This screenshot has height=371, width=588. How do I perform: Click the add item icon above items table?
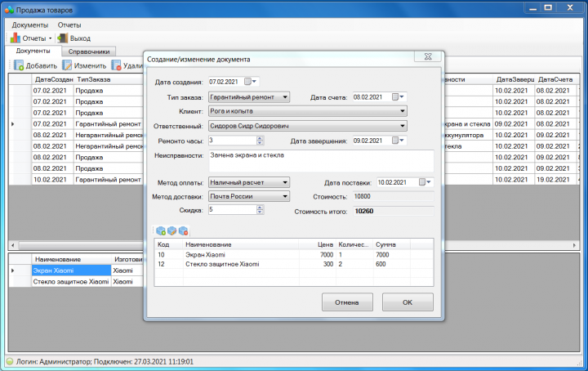pyautogui.click(x=161, y=230)
